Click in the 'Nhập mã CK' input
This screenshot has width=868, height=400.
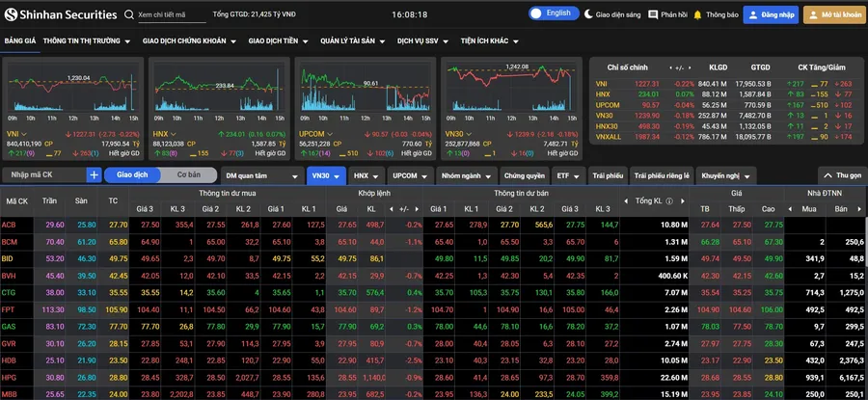pyautogui.click(x=44, y=175)
